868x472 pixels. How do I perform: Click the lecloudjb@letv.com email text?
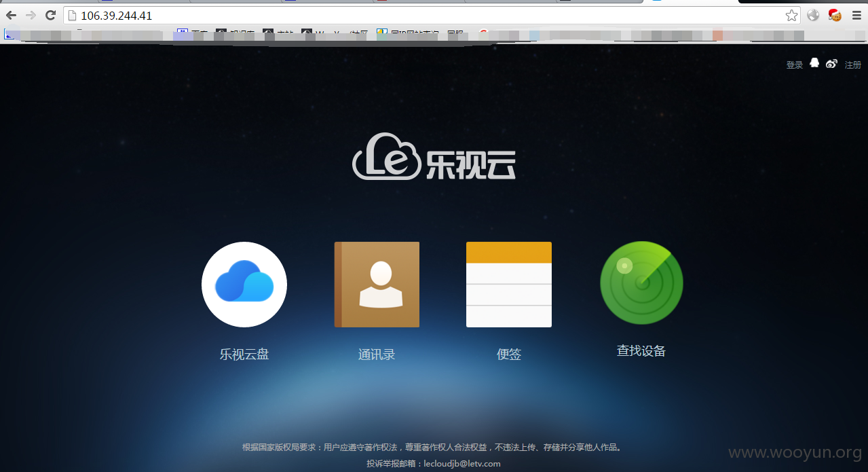(x=462, y=463)
